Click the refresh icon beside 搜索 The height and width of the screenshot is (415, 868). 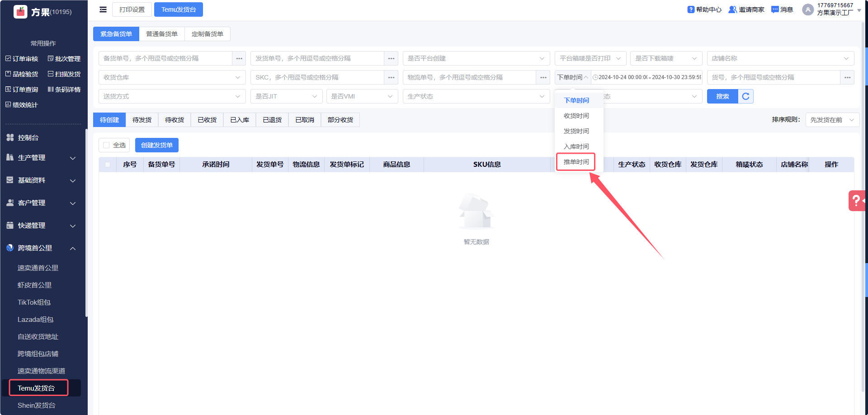point(746,96)
